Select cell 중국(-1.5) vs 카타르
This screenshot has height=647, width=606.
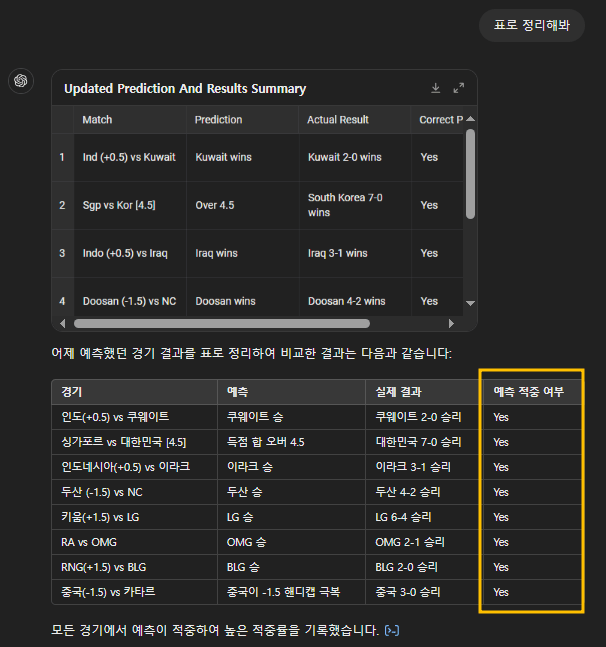(x=134, y=592)
